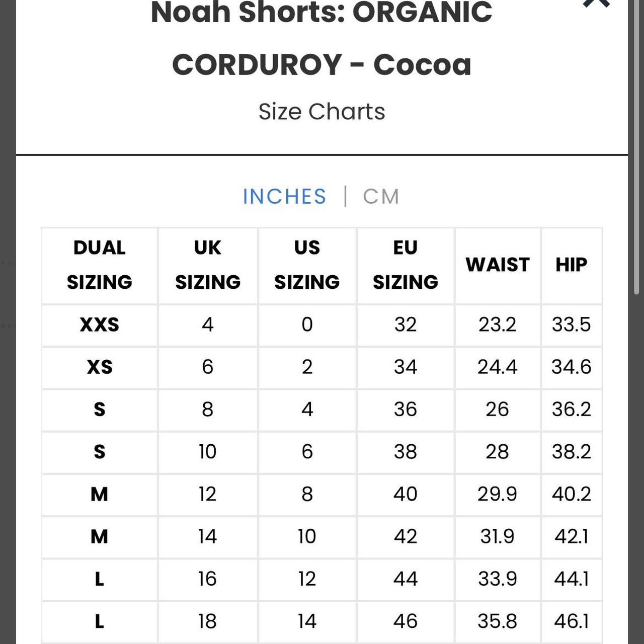Click the WAIST column header
Screen dimensions: 644x644
(x=498, y=265)
